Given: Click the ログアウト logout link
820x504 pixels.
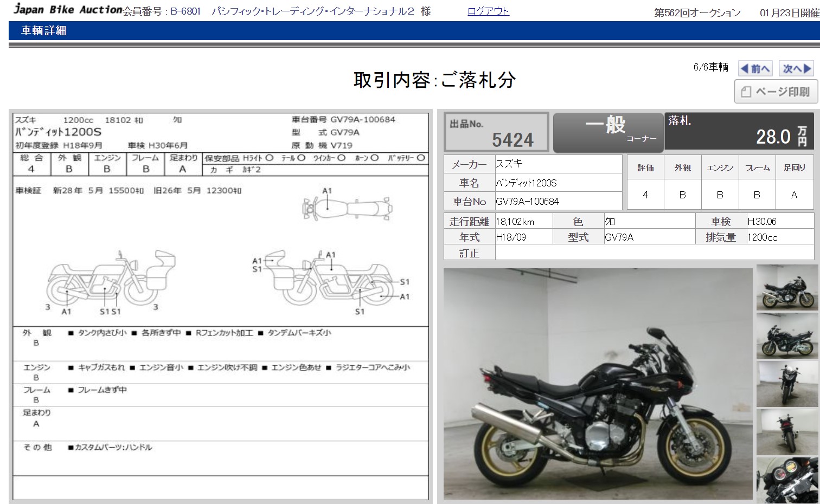Looking at the screenshot, I should (488, 11).
